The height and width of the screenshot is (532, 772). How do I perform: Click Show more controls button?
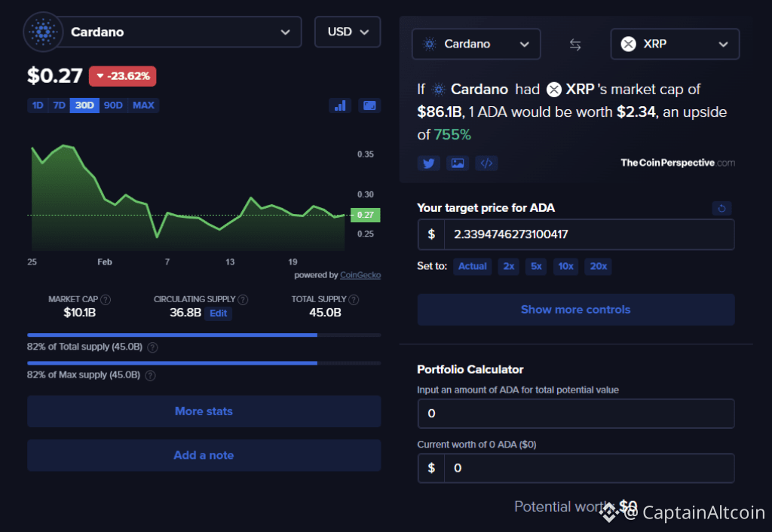[576, 310]
